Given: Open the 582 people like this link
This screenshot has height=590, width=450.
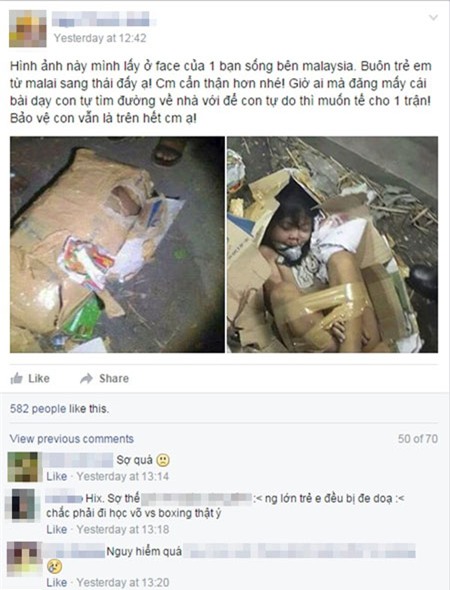Looking at the screenshot, I should pos(59,409).
